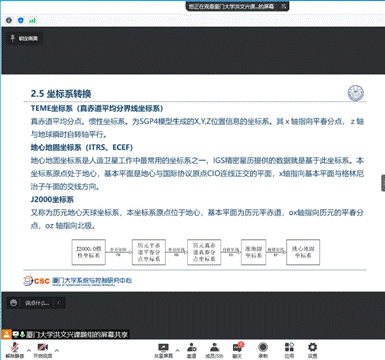This screenshot has height=360, width=385.
Task: Open audio options arrow beside mute
Action: [x=29, y=350]
